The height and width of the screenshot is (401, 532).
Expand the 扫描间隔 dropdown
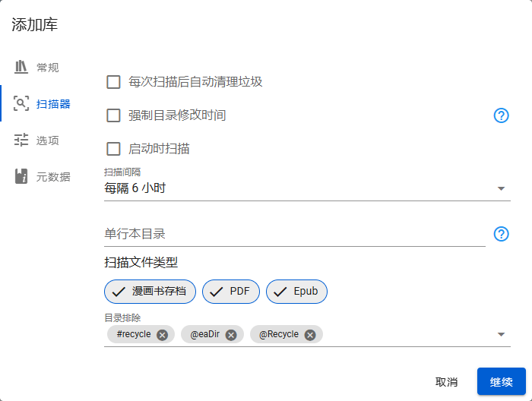pos(501,188)
